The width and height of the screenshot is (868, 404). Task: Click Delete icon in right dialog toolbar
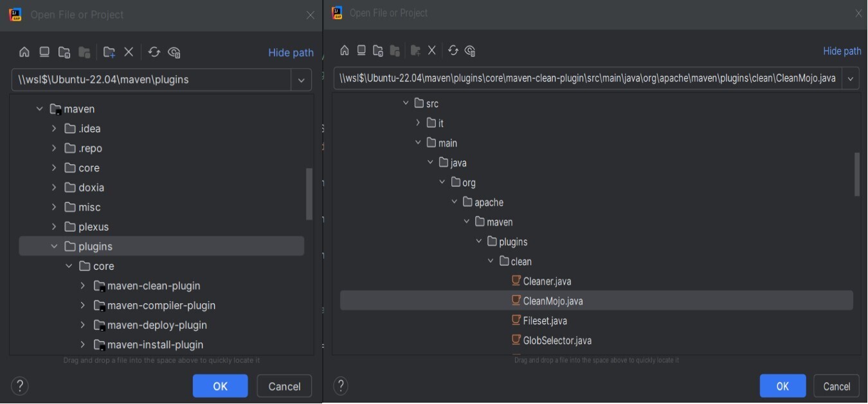point(432,50)
